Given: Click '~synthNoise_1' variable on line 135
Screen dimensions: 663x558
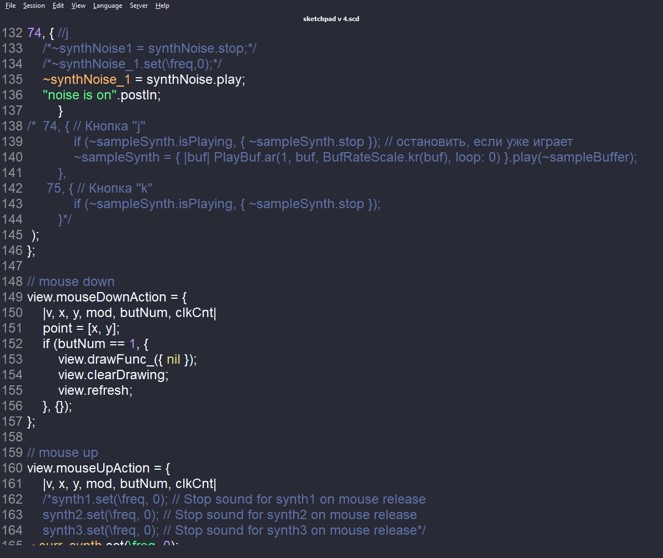Looking at the screenshot, I should [87, 79].
